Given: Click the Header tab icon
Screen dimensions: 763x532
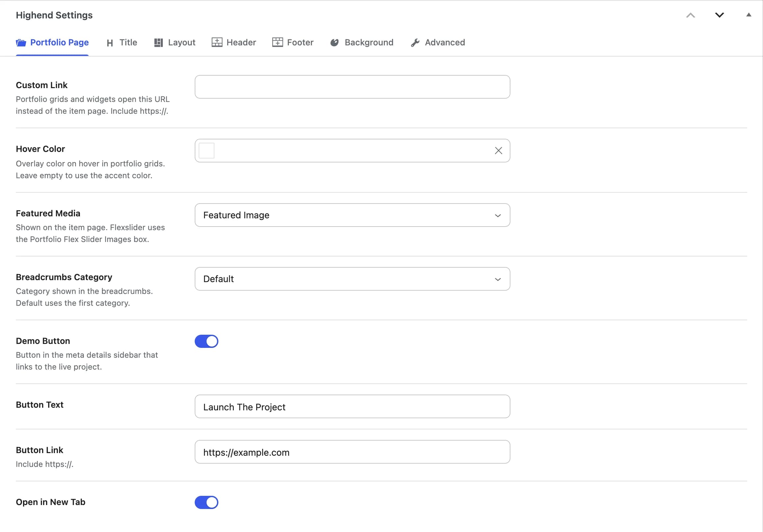Looking at the screenshot, I should click(x=217, y=42).
